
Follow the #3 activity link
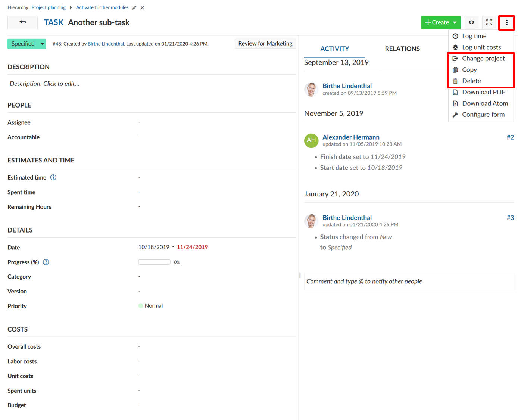pyautogui.click(x=510, y=217)
